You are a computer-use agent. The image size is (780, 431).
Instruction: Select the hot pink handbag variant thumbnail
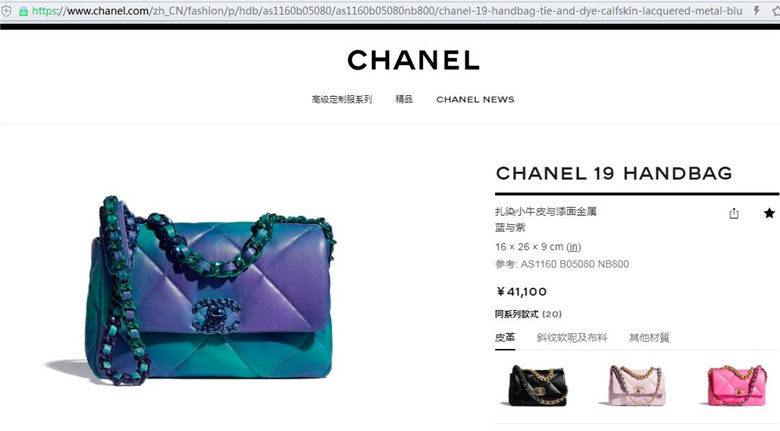point(737,386)
